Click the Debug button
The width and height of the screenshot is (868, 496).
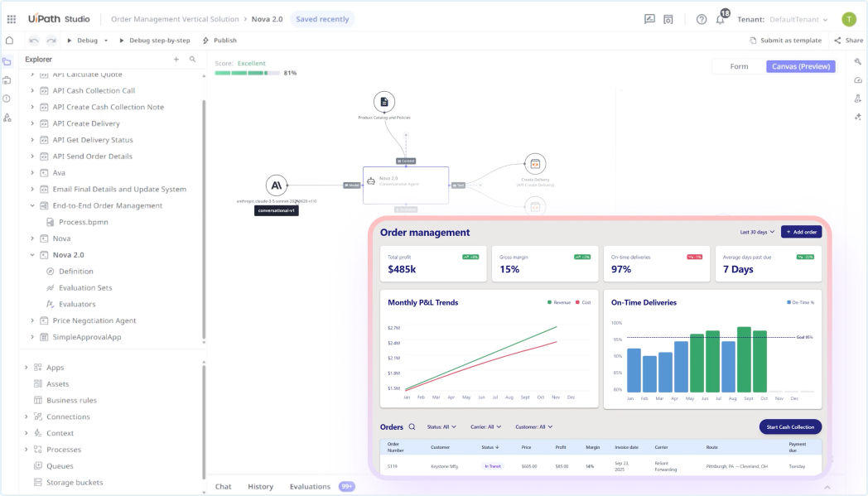click(x=83, y=41)
